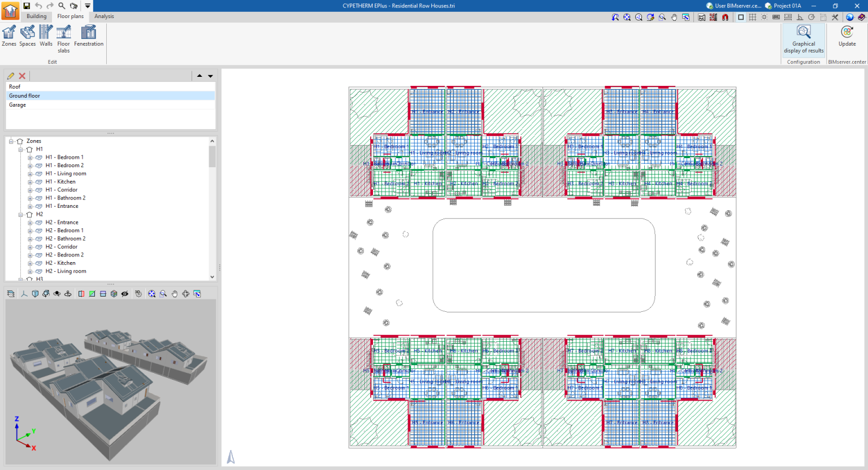Open the Spaces editing tool
The width and height of the screenshot is (868, 470).
[x=27, y=36]
